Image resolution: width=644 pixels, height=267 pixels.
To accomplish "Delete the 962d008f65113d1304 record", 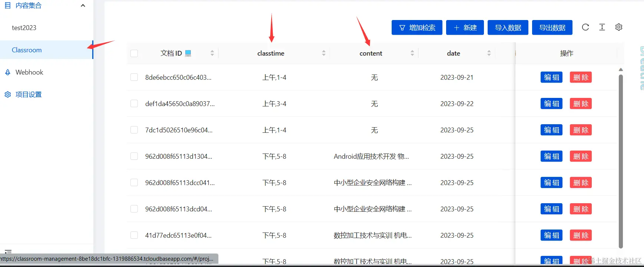I will 581,156.
